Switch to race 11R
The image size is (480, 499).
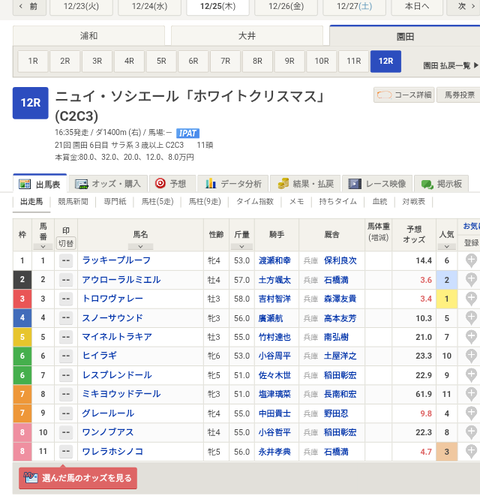(354, 61)
